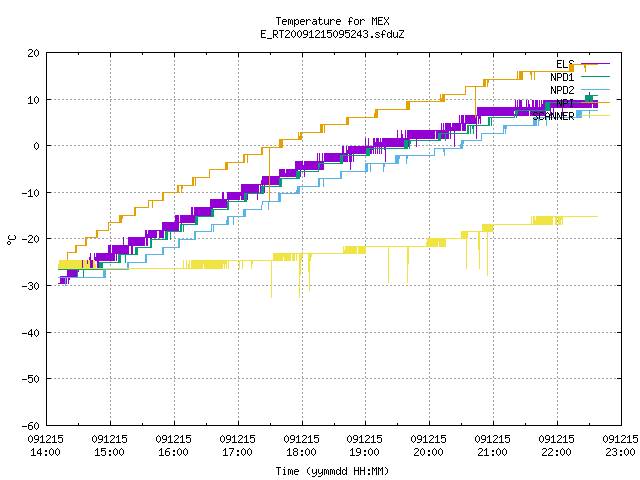Screen dimensions: 640x480
Task: Click the x-axis label 091215 16:00
Action: (x=173, y=446)
